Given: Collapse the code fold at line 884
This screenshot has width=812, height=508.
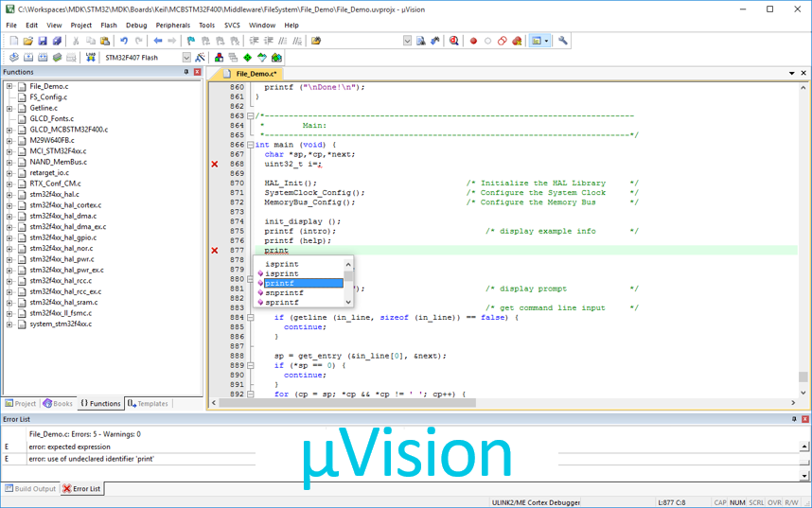Looking at the screenshot, I should pos(251,318).
